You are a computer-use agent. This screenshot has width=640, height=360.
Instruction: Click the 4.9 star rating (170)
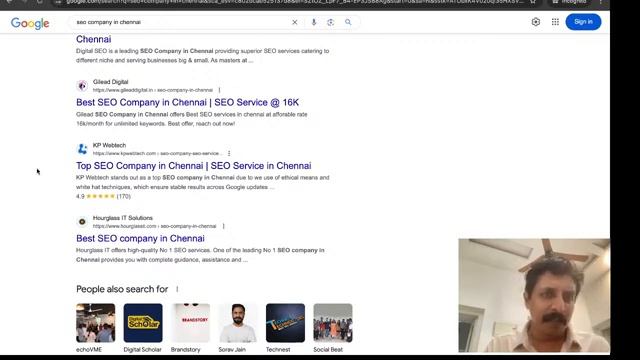pyautogui.click(x=103, y=196)
